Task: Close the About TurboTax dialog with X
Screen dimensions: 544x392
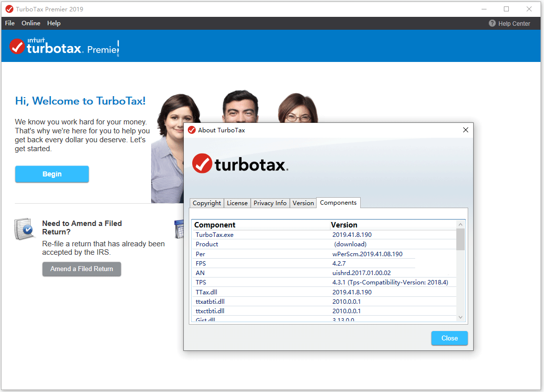Action: pos(466,130)
